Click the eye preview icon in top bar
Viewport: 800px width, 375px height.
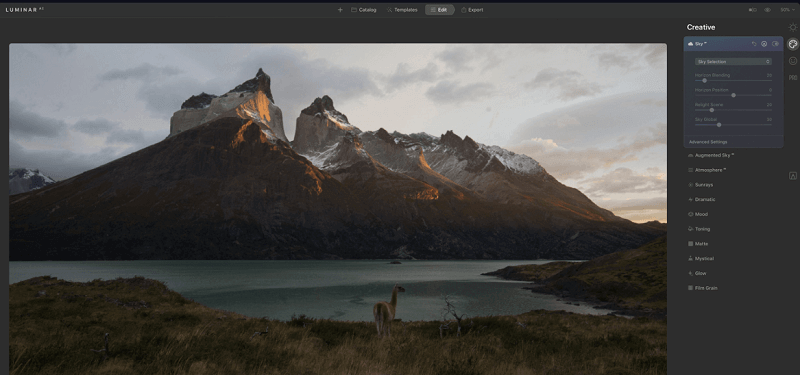(767, 10)
